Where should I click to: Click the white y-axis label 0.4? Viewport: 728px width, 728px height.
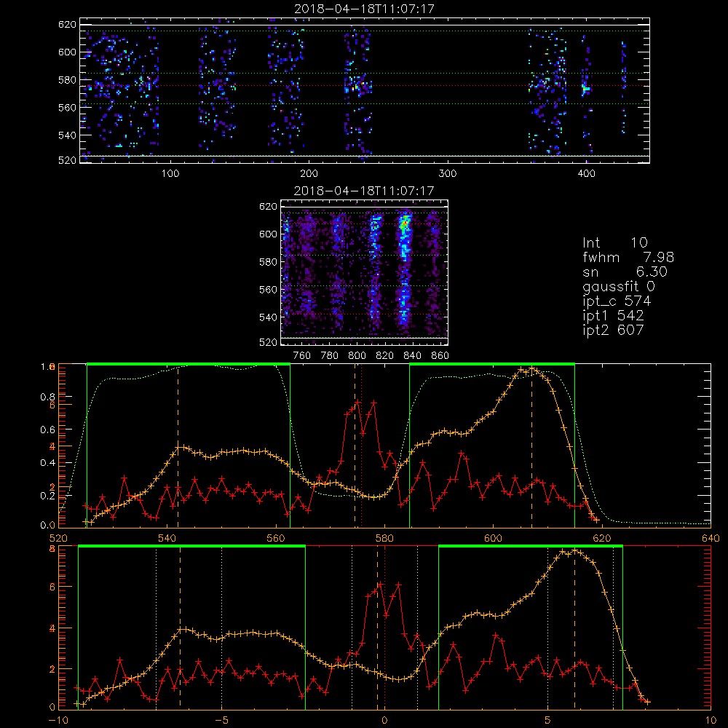[x=47, y=462]
